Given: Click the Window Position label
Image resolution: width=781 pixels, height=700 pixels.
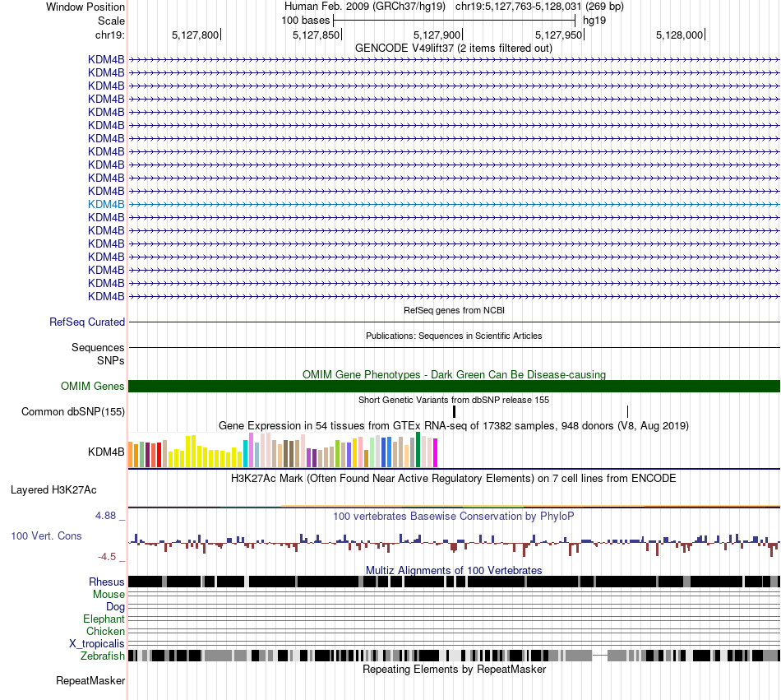Looking at the screenshot, I should 85,7.
